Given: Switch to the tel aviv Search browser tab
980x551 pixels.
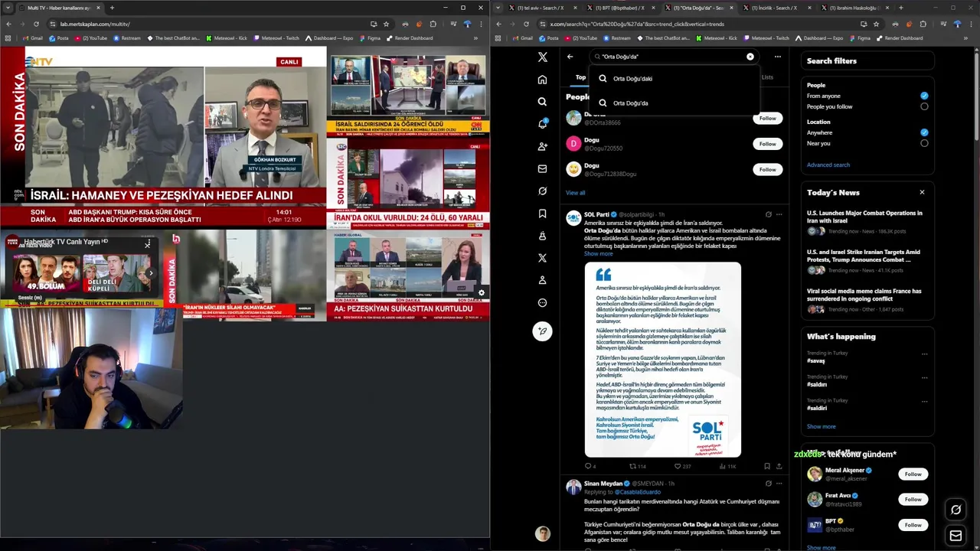Looking at the screenshot, I should pyautogui.click(x=542, y=8).
